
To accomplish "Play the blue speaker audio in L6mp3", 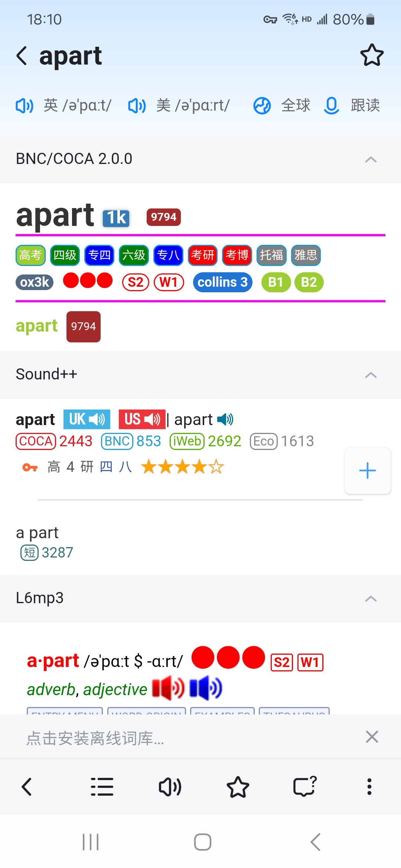I will [206, 688].
